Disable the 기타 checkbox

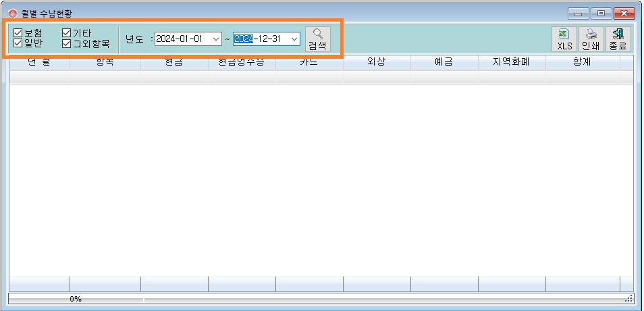coord(67,33)
